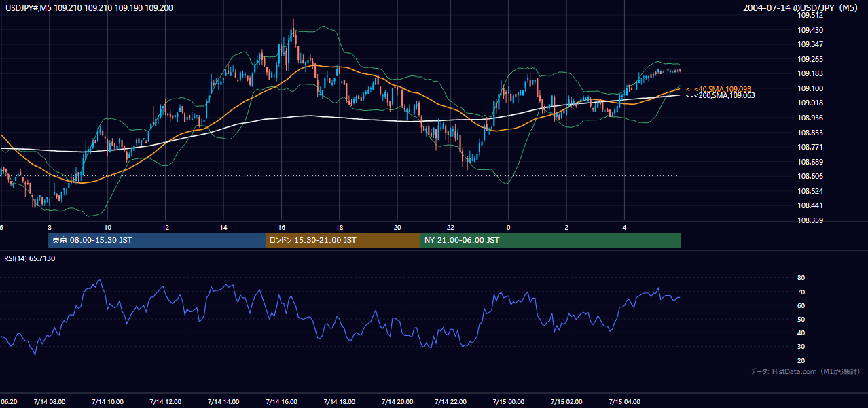Click hour tick 8 under price chart
This screenshot has width=868, height=408.
coord(50,227)
